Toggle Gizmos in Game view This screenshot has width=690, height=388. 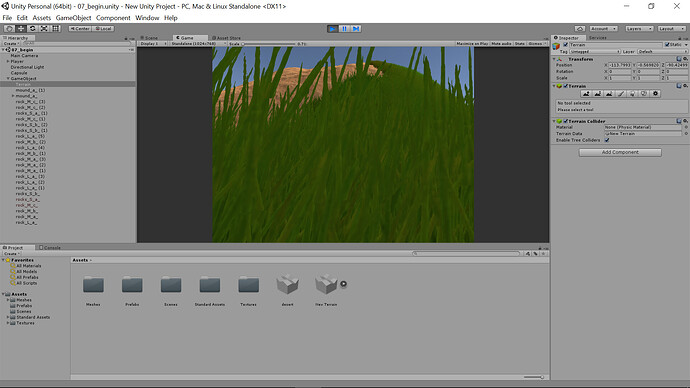point(537,44)
